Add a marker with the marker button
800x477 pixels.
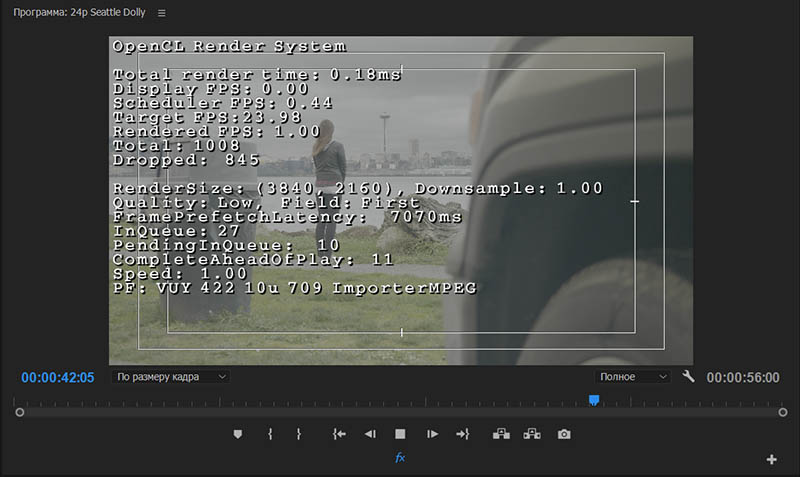(x=238, y=434)
